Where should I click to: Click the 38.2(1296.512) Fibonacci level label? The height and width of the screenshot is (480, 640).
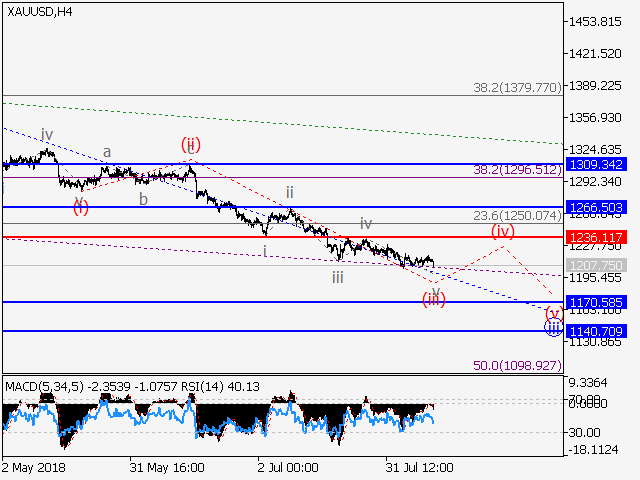tap(517, 170)
